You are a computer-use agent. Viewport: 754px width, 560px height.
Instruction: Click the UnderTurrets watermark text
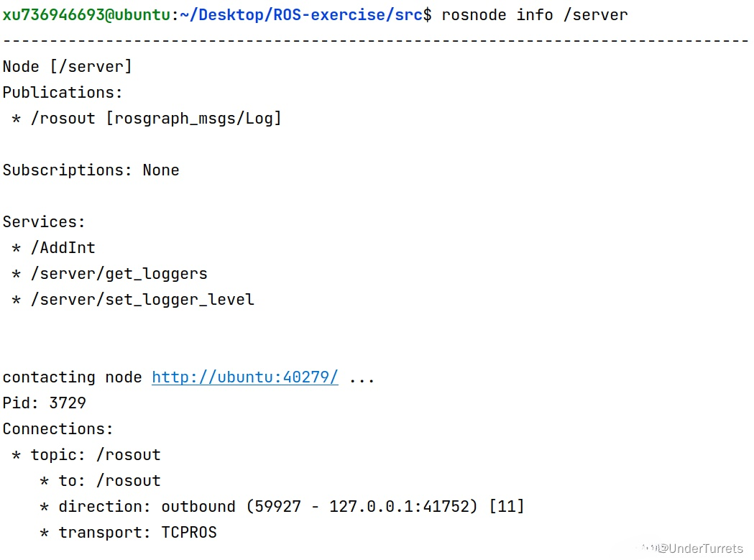(x=704, y=548)
